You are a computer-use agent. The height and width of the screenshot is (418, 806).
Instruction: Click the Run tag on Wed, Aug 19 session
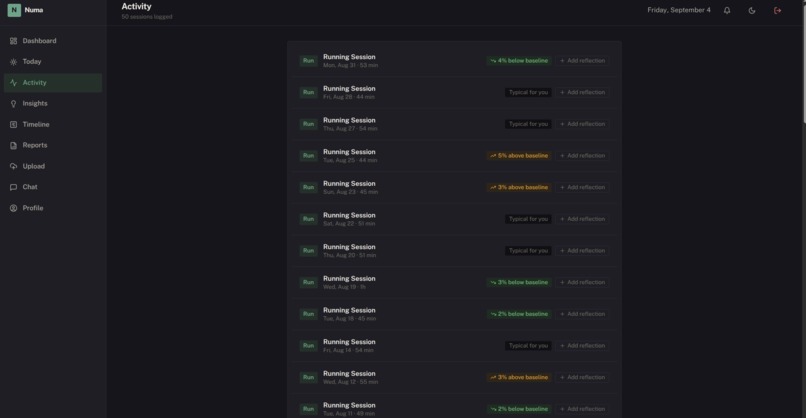(x=308, y=282)
